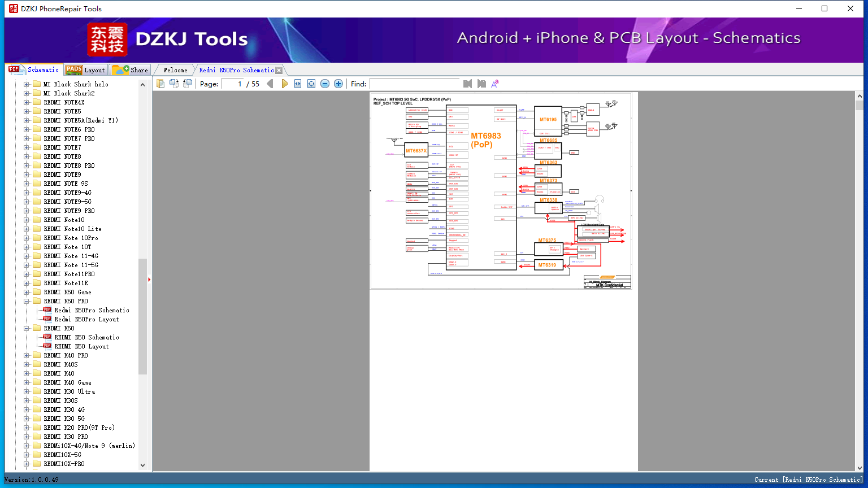The width and height of the screenshot is (868, 488).
Task: Expand the REDMI K40 PRO folder
Action: (x=26, y=355)
